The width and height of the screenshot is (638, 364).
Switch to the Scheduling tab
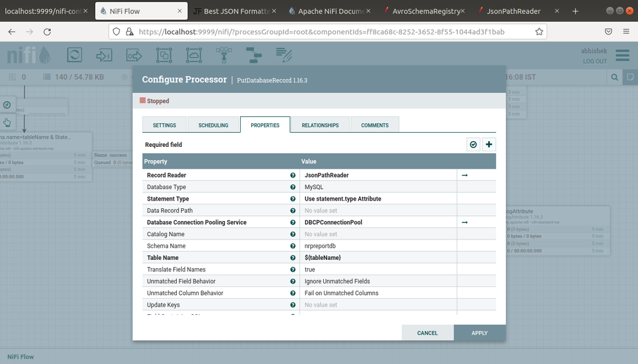[213, 125]
